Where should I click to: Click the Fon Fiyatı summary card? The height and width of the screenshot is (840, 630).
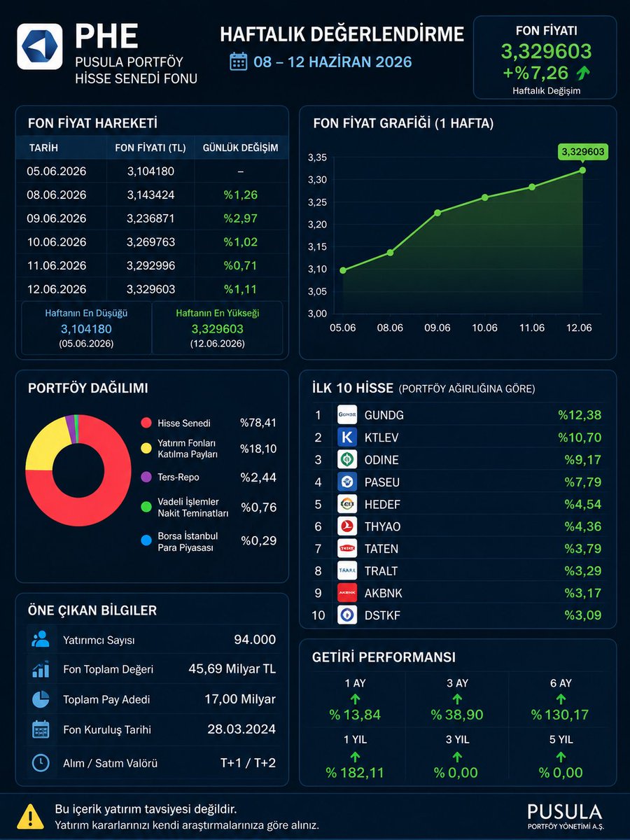coord(545,57)
